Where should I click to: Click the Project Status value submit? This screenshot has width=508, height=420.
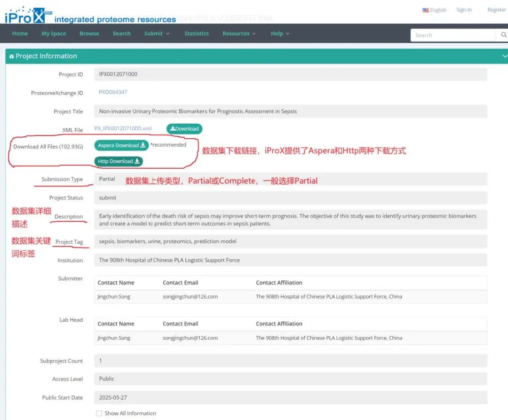coord(108,198)
